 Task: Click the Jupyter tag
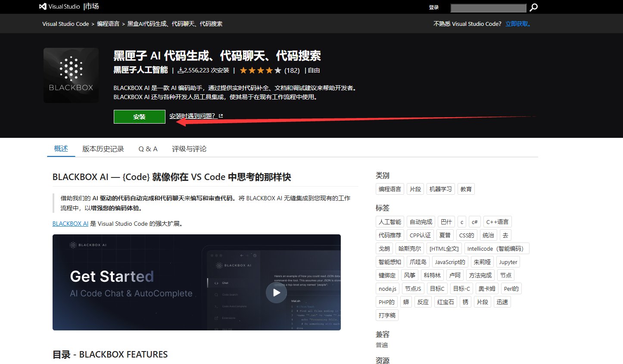(508, 262)
